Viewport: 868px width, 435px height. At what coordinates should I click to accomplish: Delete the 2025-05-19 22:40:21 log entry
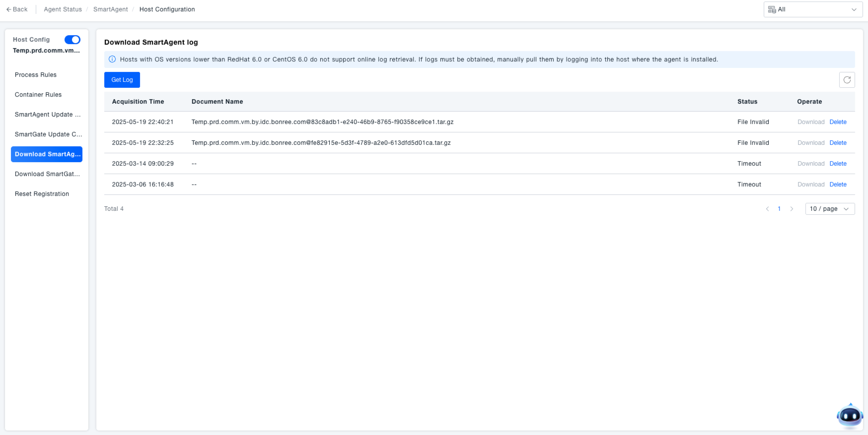(838, 122)
